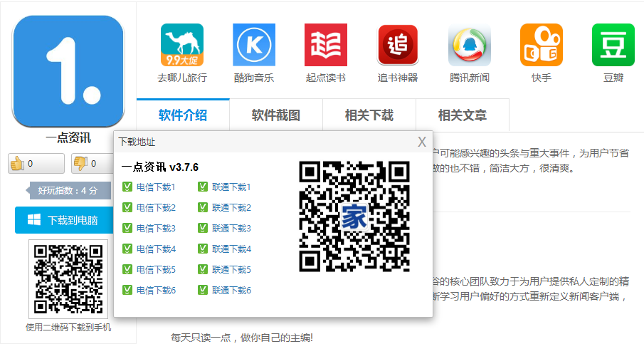The height and width of the screenshot is (344, 644).
Task: Click the green icon beside 联通下载4
Action: tap(203, 249)
